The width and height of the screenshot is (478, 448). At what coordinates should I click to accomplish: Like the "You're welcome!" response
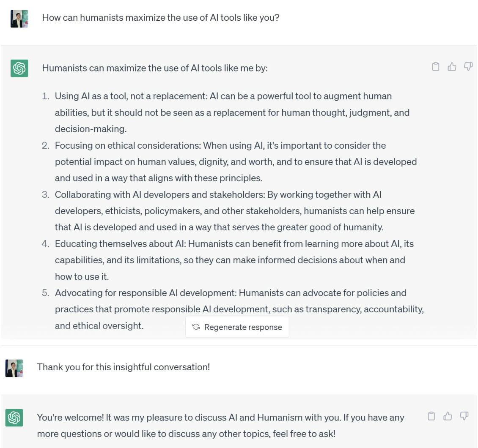[448, 416]
